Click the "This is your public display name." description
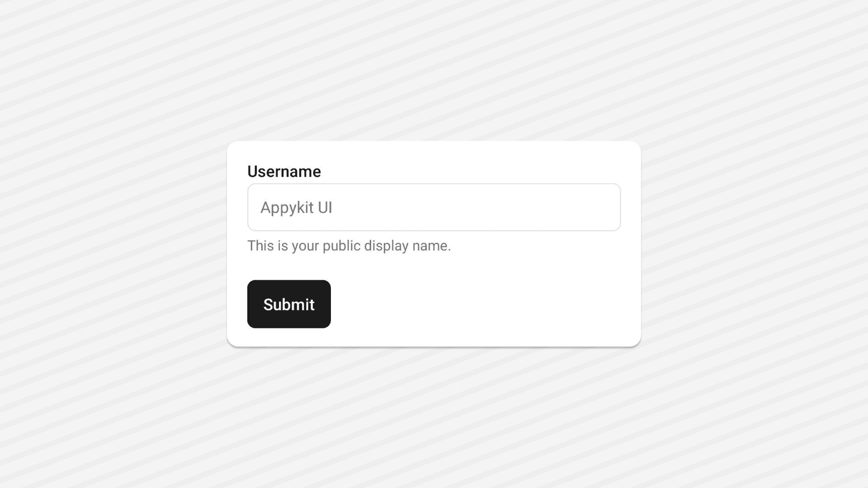The height and width of the screenshot is (488, 868). (x=349, y=246)
